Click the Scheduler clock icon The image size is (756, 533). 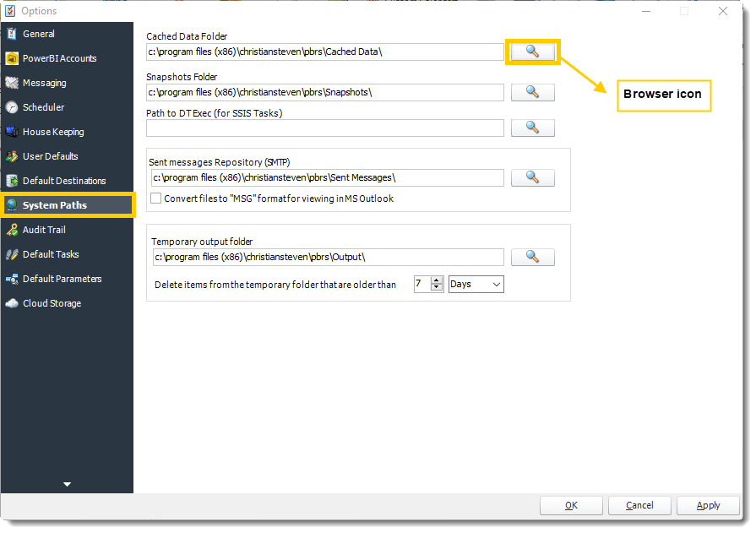(x=12, y=107)
